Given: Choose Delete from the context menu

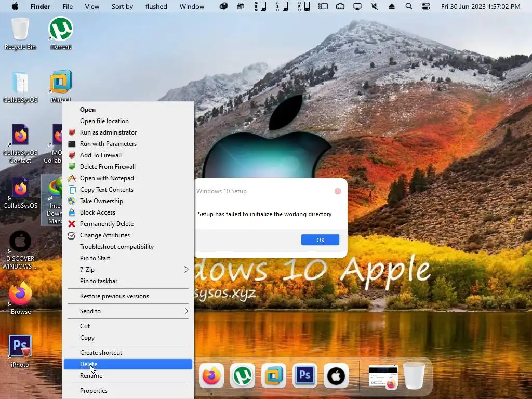Looking at the screenshot, I should tap(128, 364).
